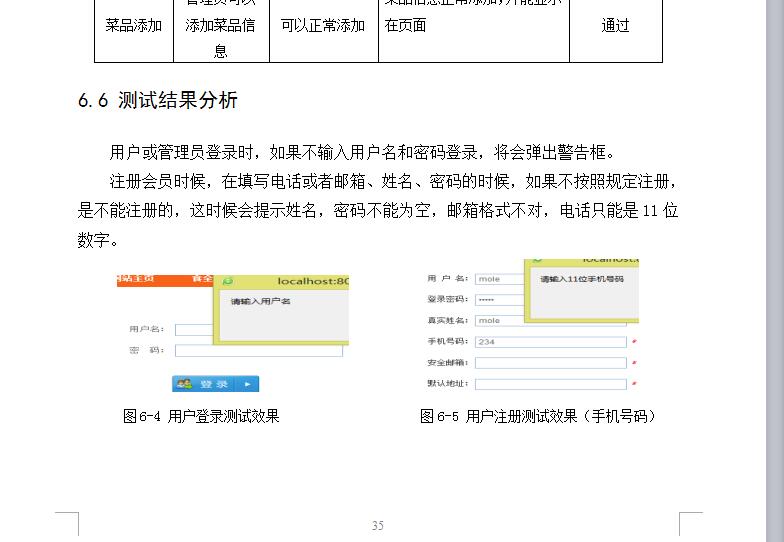
Task: Click the 密码 input box in figure 6-4
Action: click(259, 350)
